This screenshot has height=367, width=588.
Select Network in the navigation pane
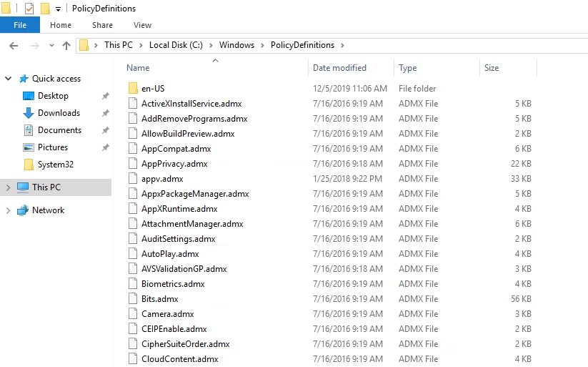coord(48,210)
